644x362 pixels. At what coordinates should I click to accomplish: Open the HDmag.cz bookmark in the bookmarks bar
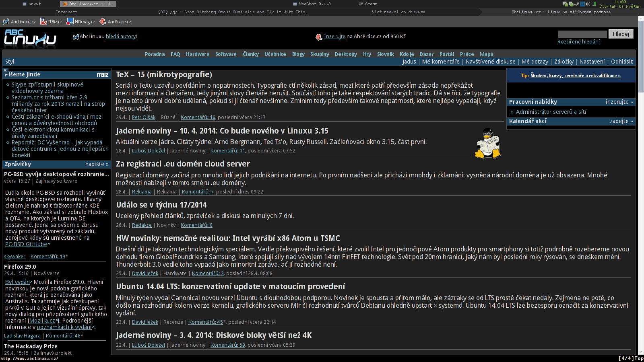click(81, 22)
